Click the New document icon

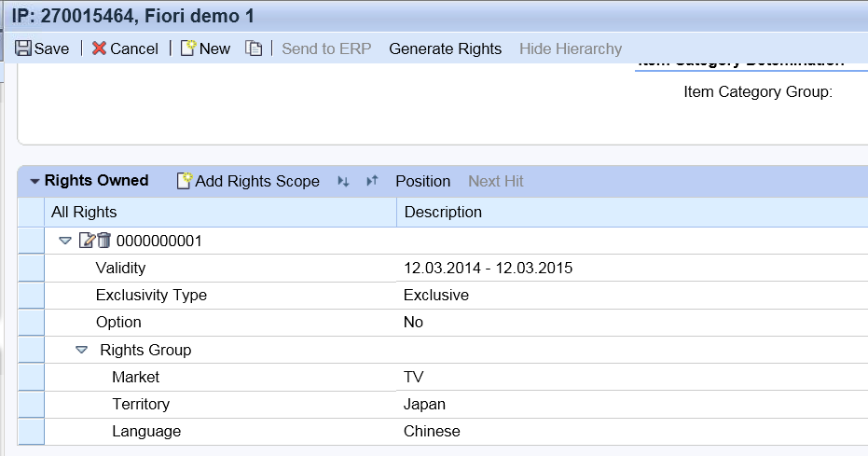[188, 48]
